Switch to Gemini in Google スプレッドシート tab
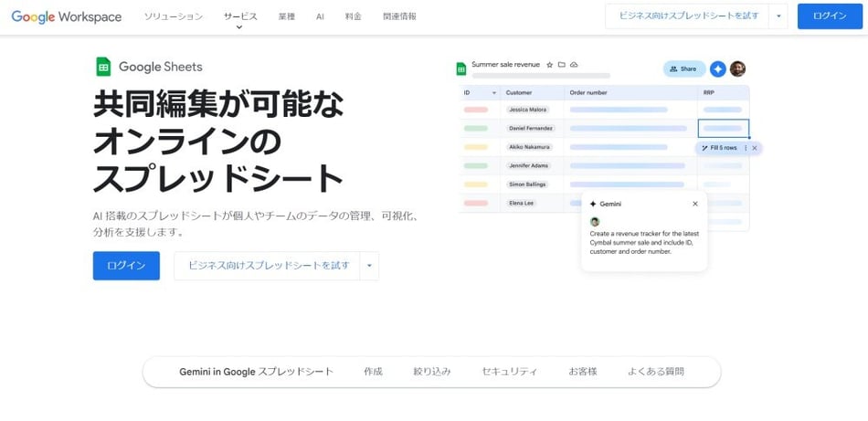 [257, 372]
